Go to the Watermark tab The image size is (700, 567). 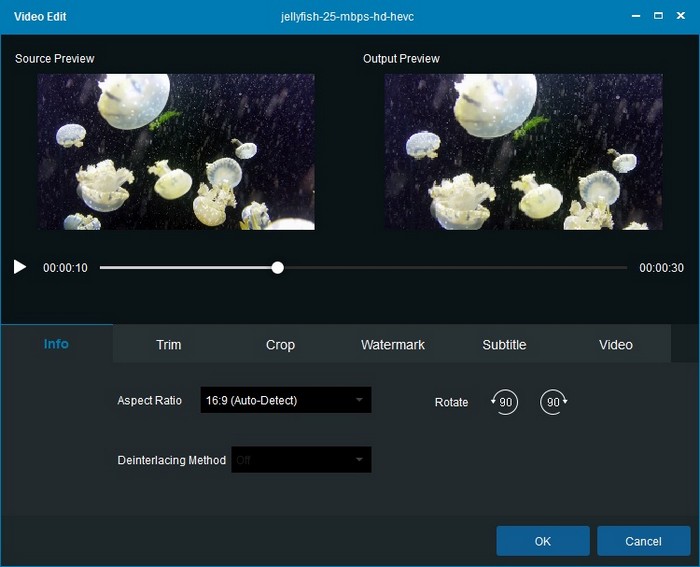click(x=392, y=344)
